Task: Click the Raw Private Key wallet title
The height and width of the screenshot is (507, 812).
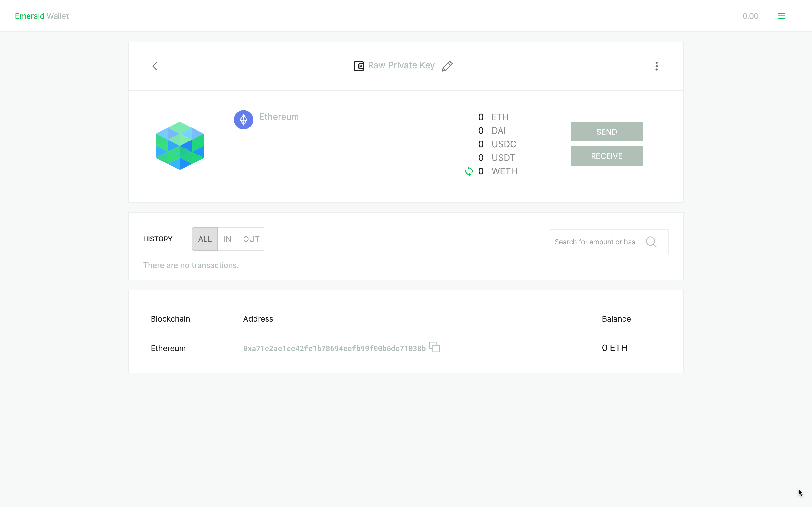Action: (x=401, y=65)
